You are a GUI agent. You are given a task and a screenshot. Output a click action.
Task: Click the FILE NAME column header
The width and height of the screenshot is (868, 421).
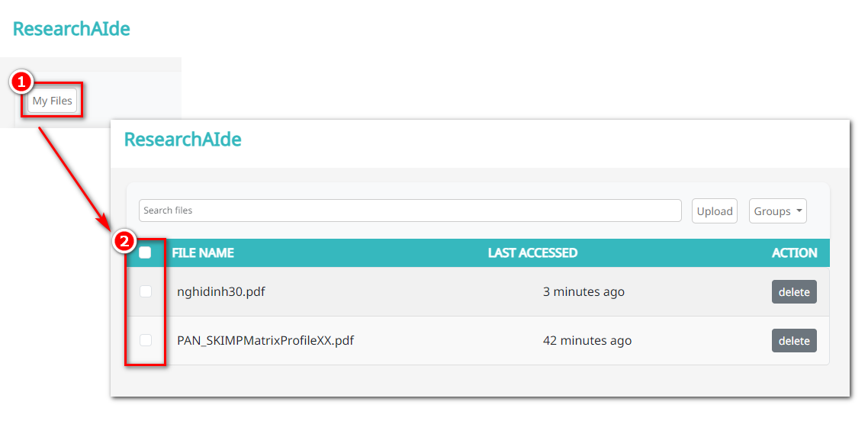click(x=203, y=252)
